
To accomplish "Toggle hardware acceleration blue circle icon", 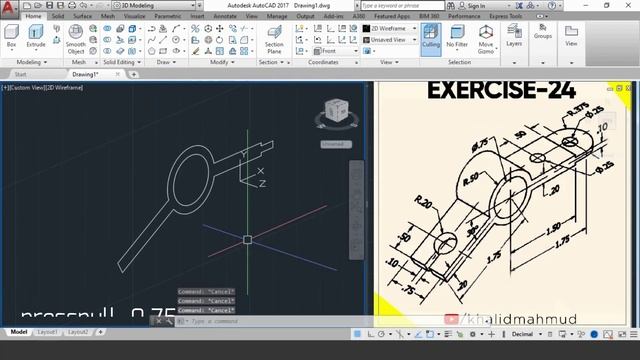I will [x=594, y=334].
